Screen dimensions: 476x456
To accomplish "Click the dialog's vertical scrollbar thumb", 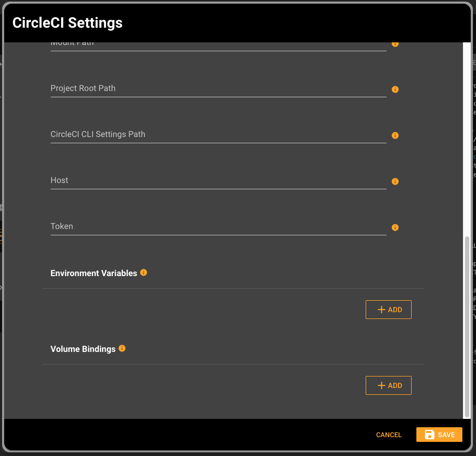I will click(x=467, y=327).
